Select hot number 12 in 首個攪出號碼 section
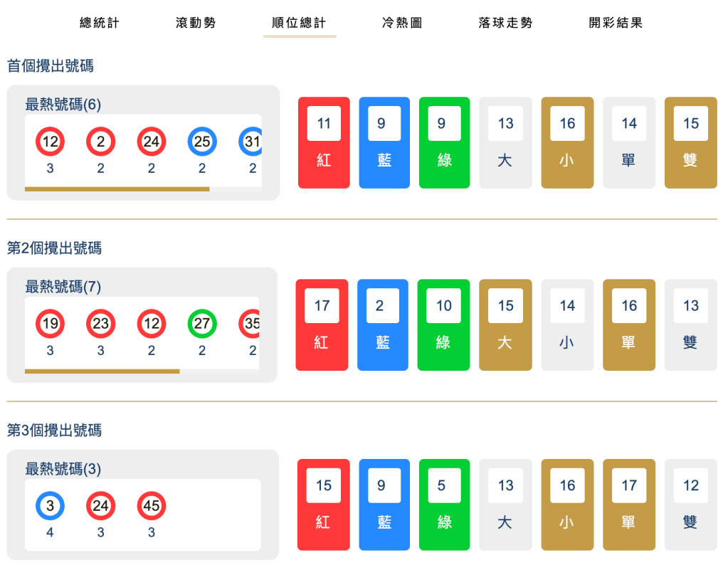This screenshot has width=728, height=570. [x=49, y=141]
